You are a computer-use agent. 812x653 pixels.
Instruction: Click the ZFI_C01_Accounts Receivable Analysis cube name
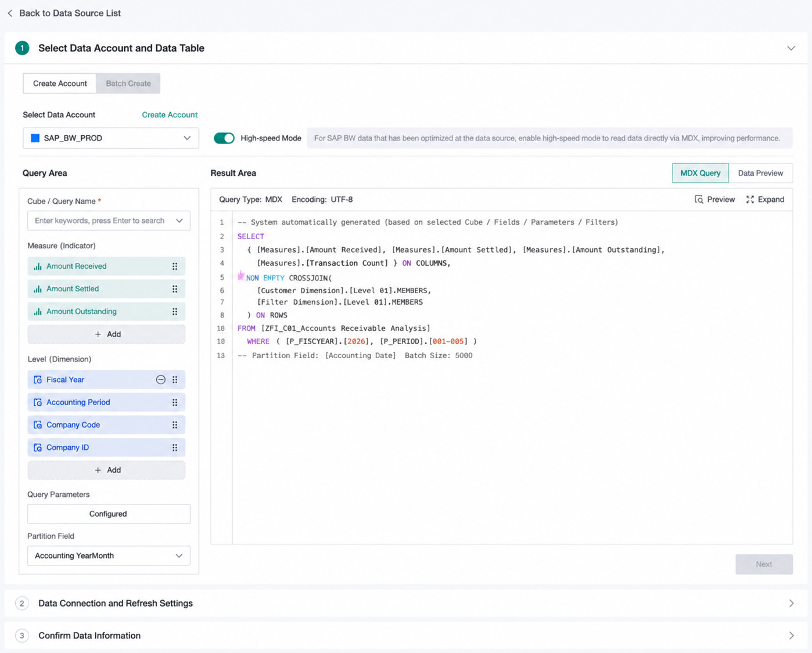point(346,329)
